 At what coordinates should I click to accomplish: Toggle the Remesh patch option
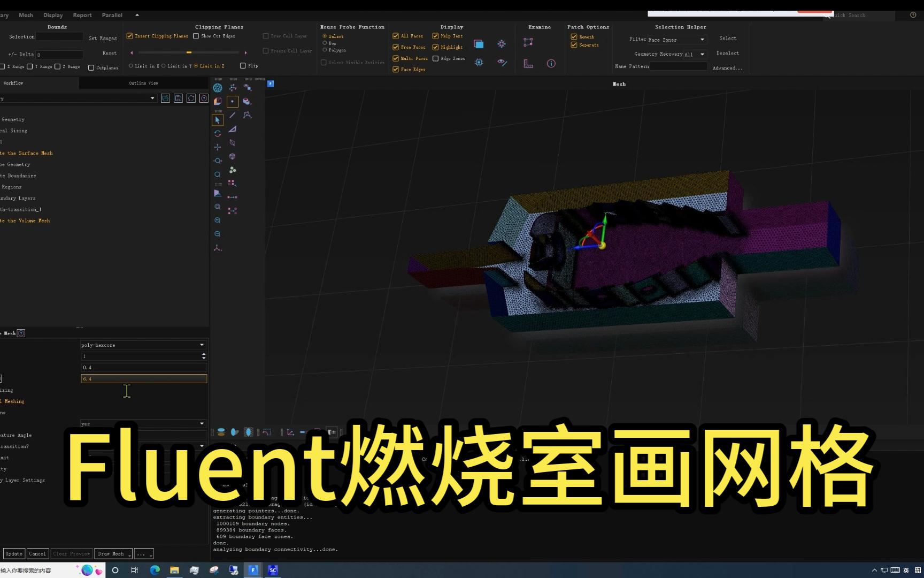(x=574, y=37)
